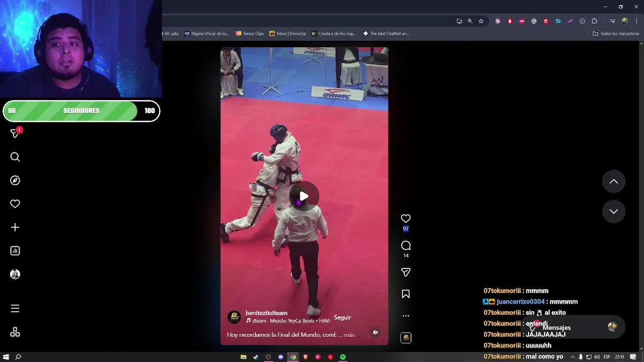Open Discord from taskbar
This screenshot has height=362, width=644.
pos(281,357)
